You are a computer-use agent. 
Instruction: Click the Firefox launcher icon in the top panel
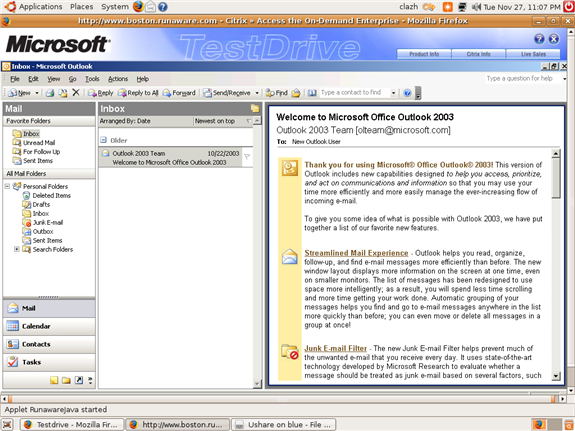[138, 7]
